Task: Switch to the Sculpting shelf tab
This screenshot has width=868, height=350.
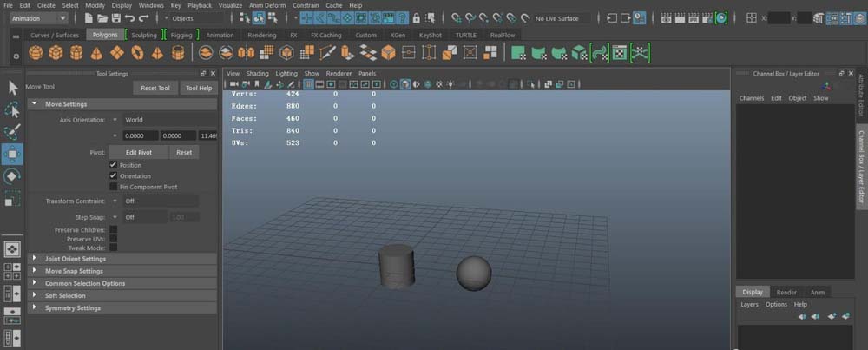Action: point(144,35)
